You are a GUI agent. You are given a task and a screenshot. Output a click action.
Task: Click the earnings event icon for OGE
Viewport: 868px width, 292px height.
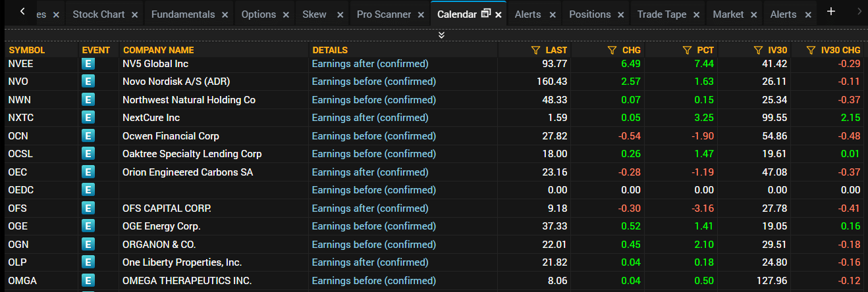(88, 226)
